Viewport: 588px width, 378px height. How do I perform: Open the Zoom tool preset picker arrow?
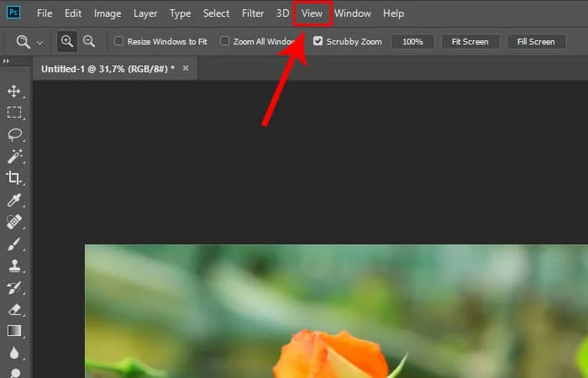click(x=39, y=42)
